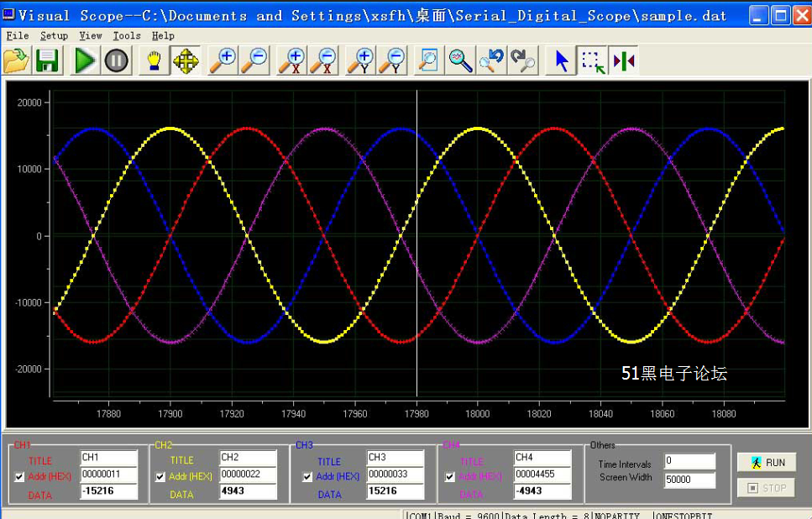Screen dimensions: 812x519
Task: Open the Help menu
Action: 163,35
